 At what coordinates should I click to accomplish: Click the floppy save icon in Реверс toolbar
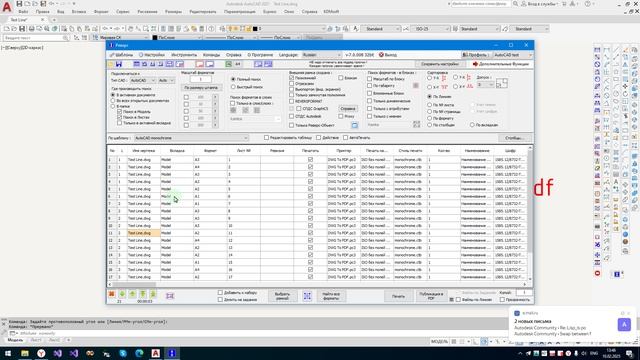click(x=119, y=64)
